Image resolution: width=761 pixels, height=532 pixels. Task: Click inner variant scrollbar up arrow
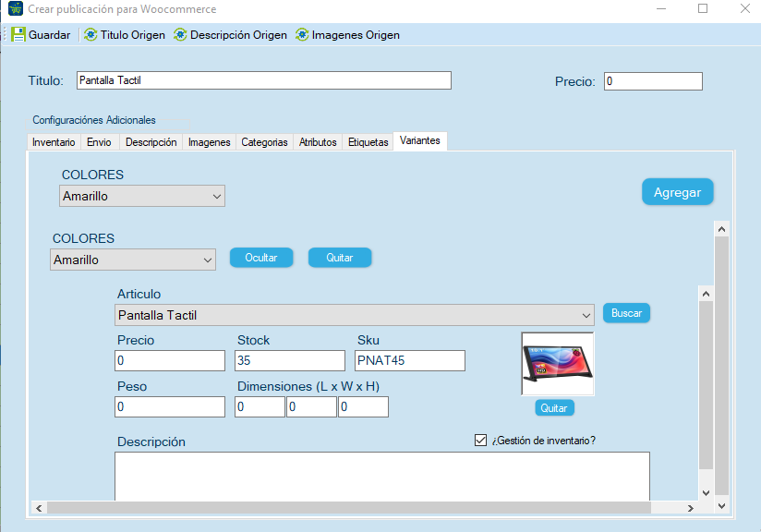tap(707, 294)
